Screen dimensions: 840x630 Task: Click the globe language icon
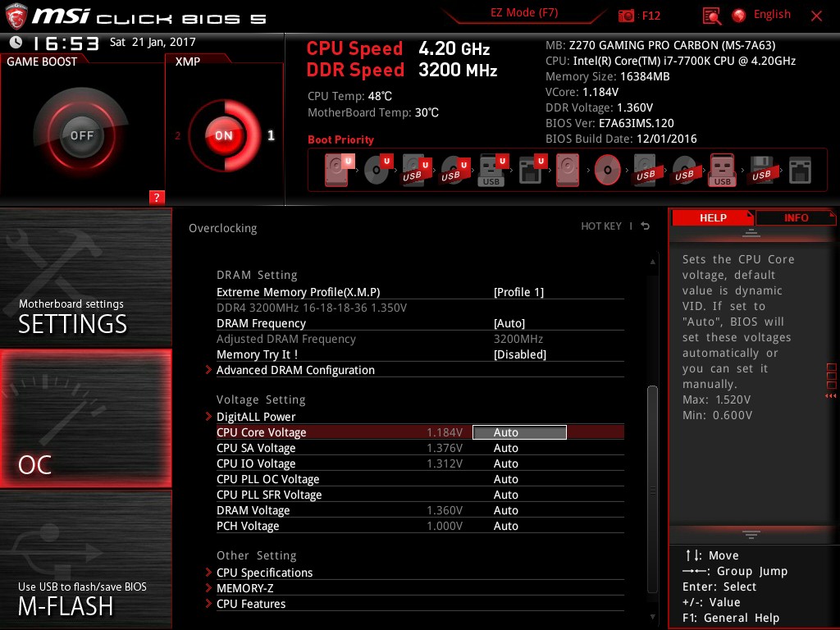coord(739,16)
